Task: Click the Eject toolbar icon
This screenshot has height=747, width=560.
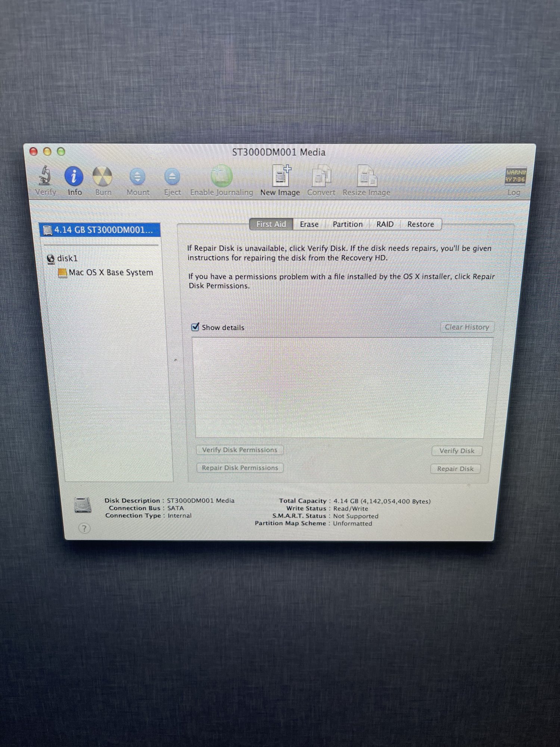Action: click(x=172, y=177)
